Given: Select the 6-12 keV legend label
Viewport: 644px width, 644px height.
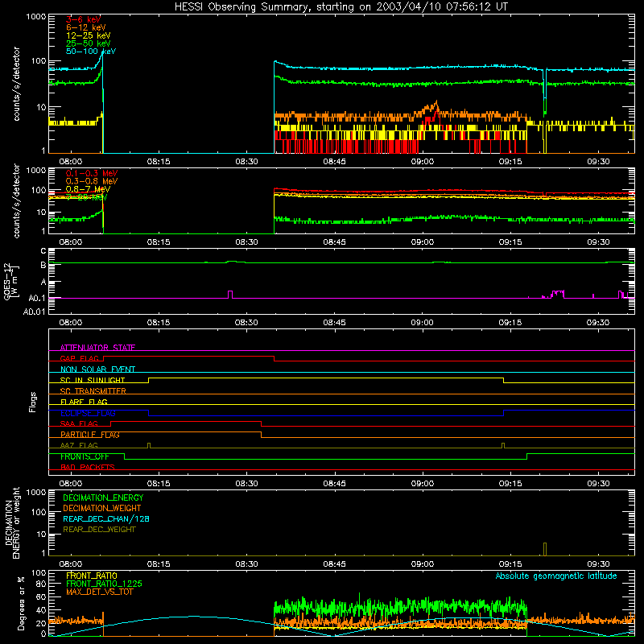Looking at the screenshot, I should click(x=85, y=27).
